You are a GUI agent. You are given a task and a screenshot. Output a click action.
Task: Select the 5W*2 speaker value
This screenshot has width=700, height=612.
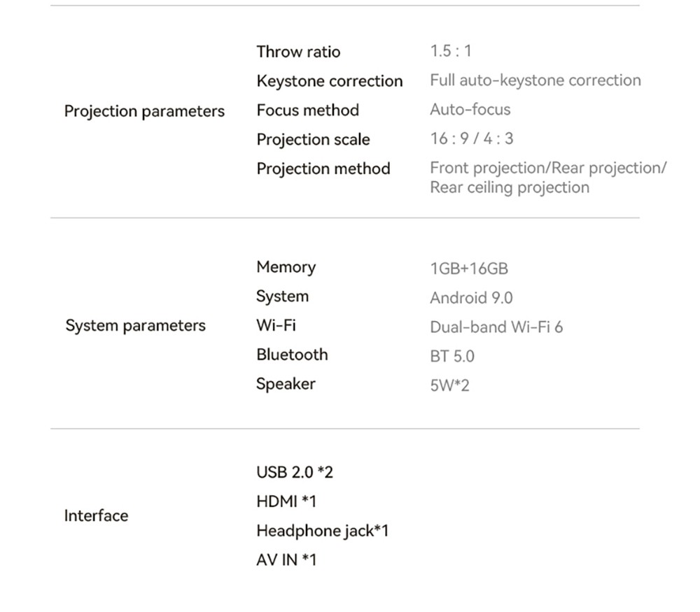[x=449, y=385]
